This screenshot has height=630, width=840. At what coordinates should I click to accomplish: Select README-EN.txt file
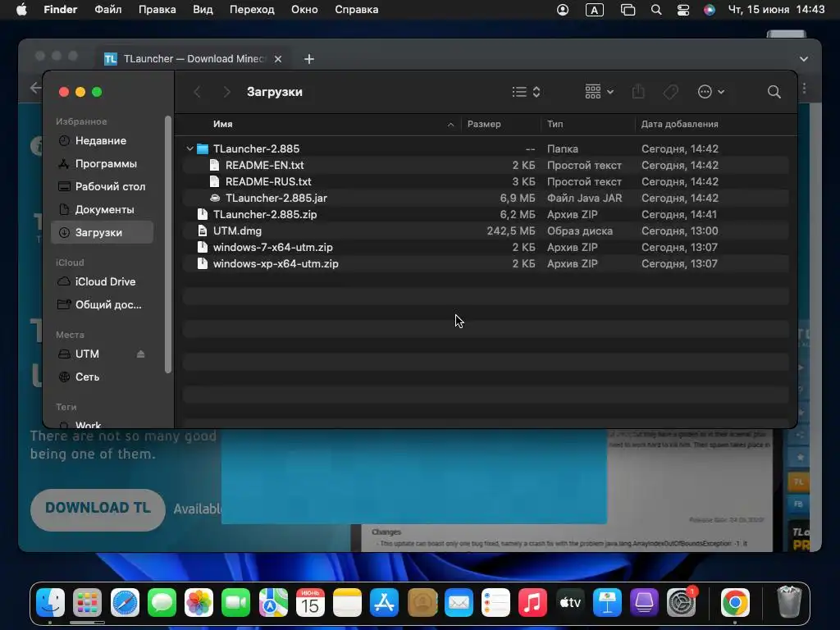click(x=486, y=165)
